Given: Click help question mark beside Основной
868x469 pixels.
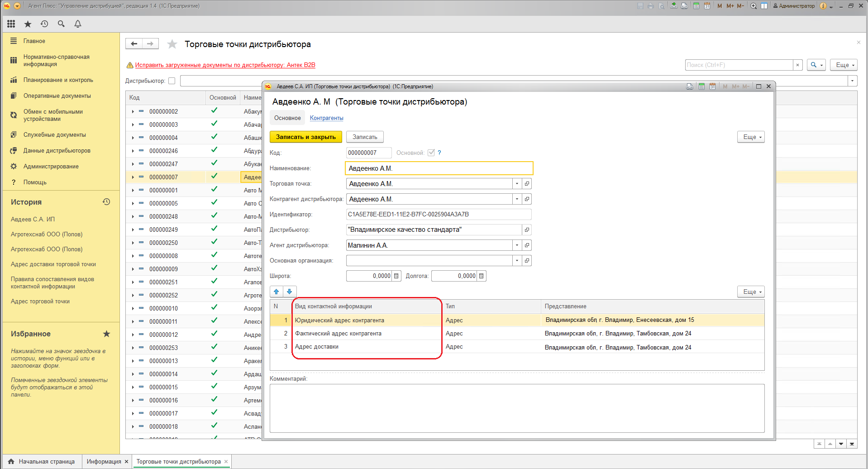Looking at the screenshot, I should tap(439, 153).
